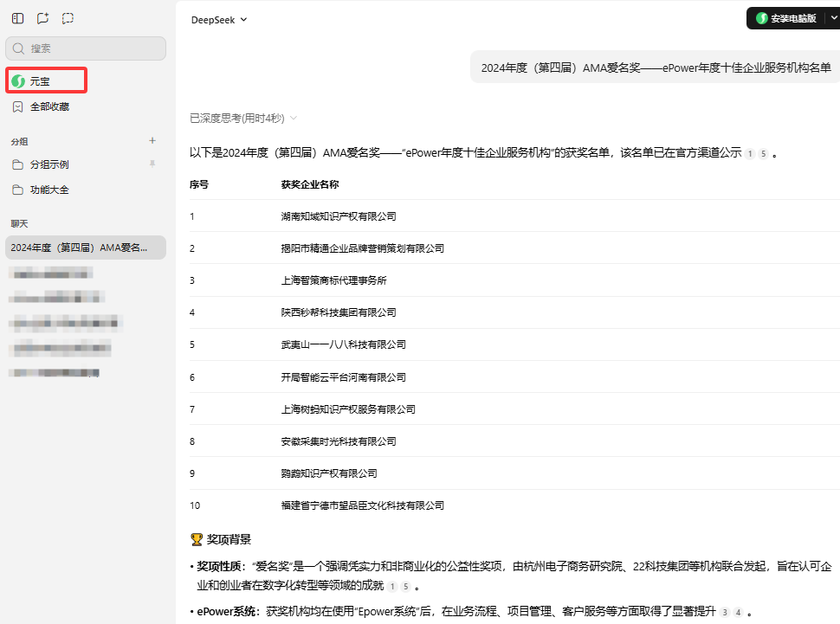Expand the 已深度思考 thinking section
The image size is (840, 624).
tap(243, 118)
